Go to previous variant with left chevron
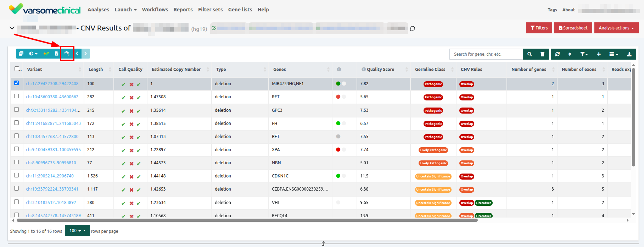 coord(77,54)
